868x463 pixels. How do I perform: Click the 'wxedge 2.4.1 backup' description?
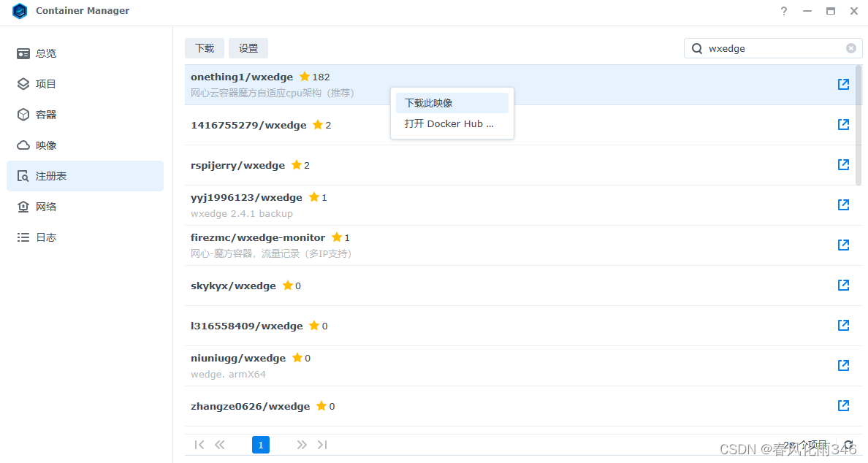[242, 213]
